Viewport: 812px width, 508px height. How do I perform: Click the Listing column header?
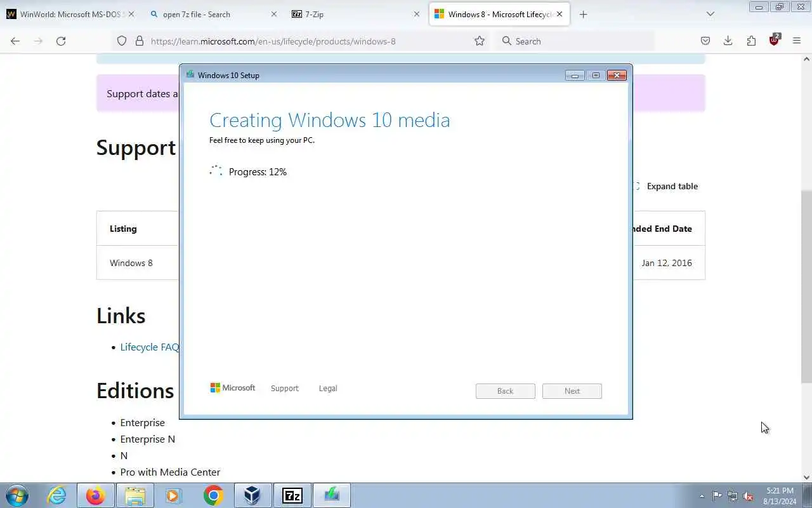pyautogui.click(x=123, y=229)
